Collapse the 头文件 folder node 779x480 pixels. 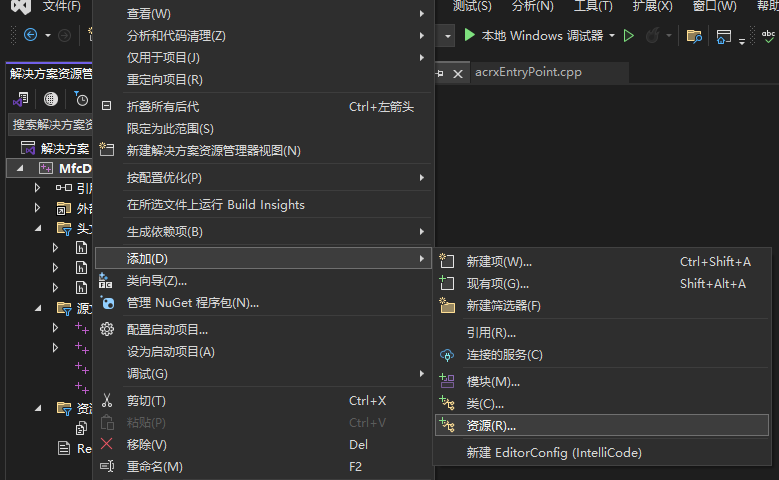pos(38,229)
